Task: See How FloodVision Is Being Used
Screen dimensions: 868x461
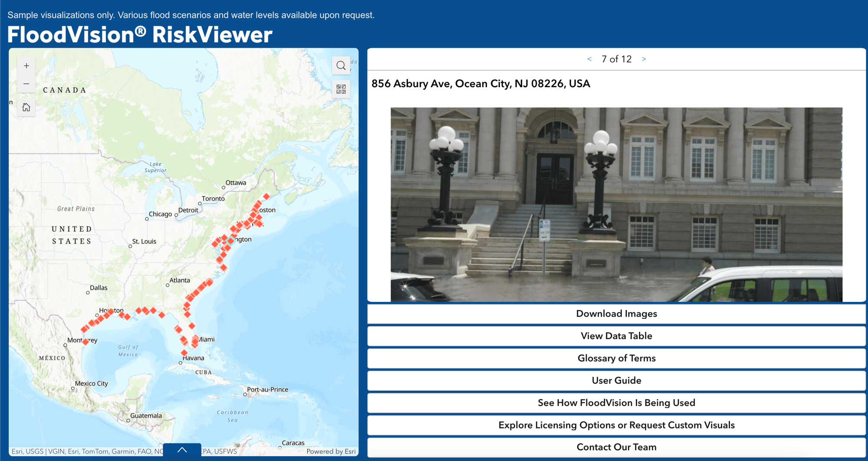Action: pos(616,403)
